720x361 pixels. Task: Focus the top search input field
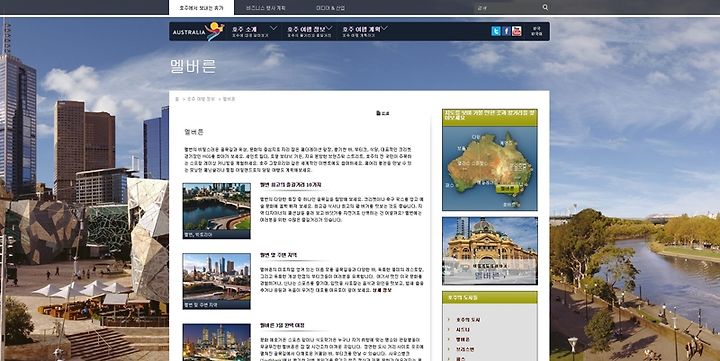pyautogui.click(x=507, y=7)
